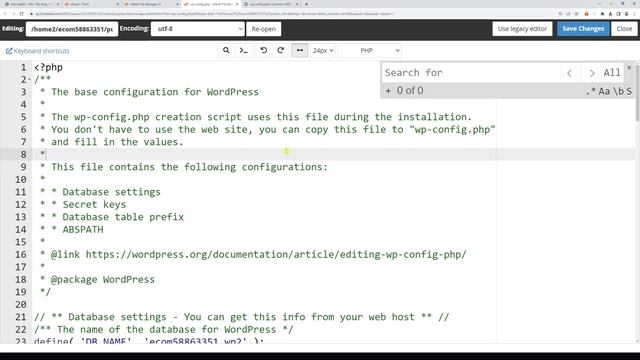Screen dimensions: 640x360
Task: Toggle replace mode plus icon
Action: pyautogui.click(x=388, y=91)
